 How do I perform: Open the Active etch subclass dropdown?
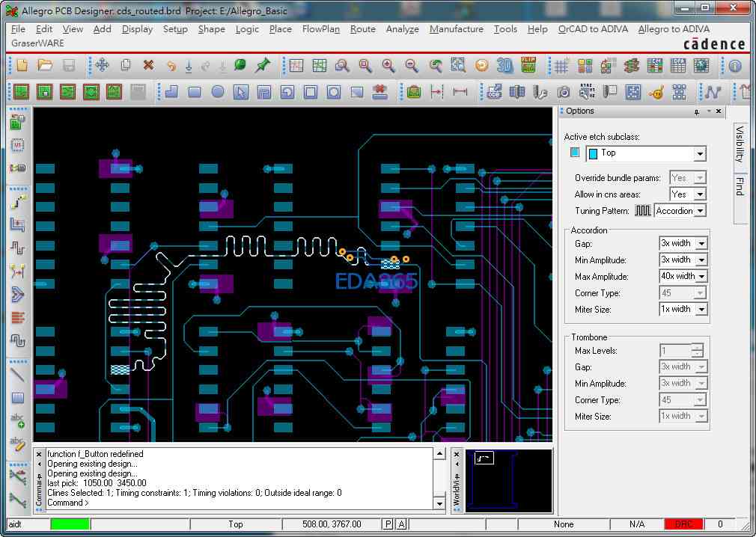click(699, 153)
